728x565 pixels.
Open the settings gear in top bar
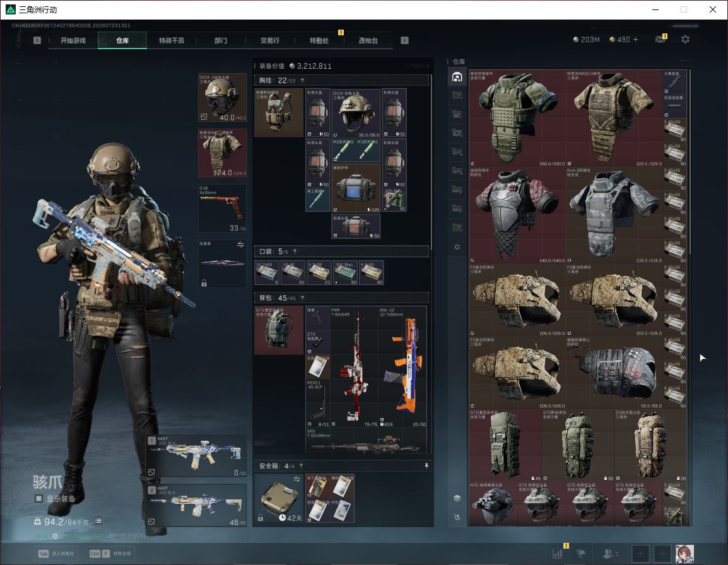pyautogui.click(x=685, y=40)
